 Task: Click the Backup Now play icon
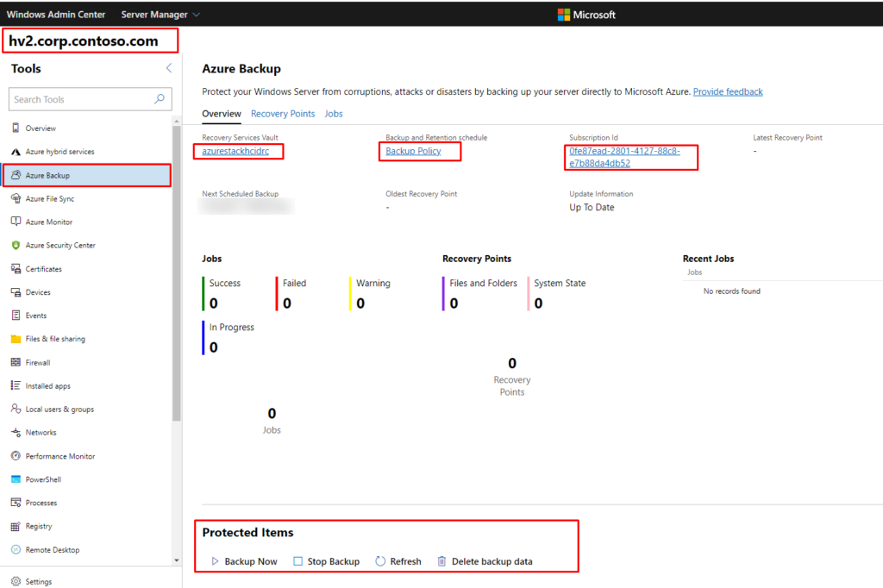215,561
